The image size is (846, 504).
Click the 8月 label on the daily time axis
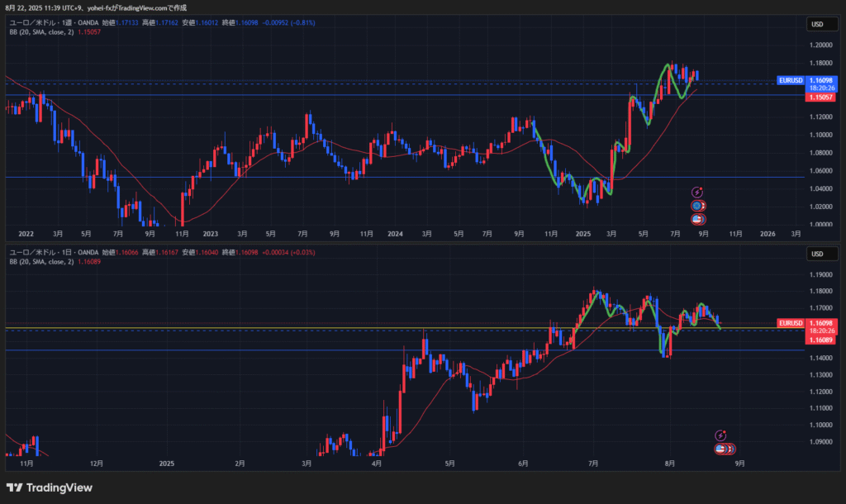[669, 464]
